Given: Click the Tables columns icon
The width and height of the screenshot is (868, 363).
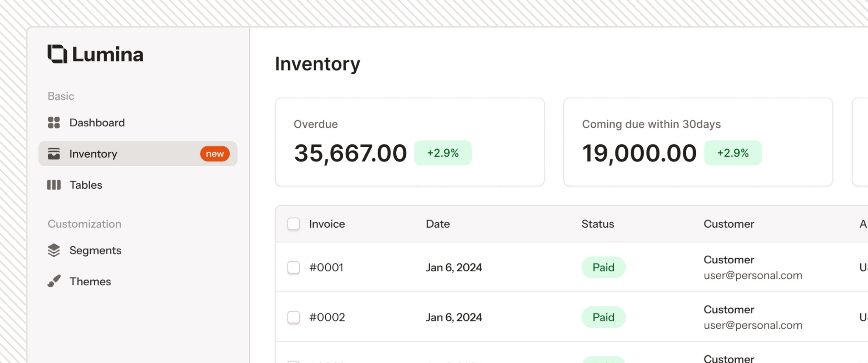Looking at the screenshot, I should (x=54, y=185).
